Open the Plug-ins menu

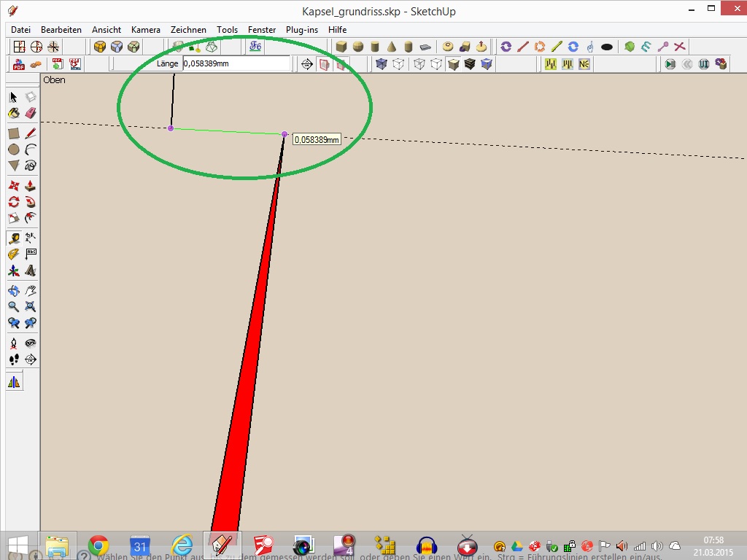pos(301,30)
